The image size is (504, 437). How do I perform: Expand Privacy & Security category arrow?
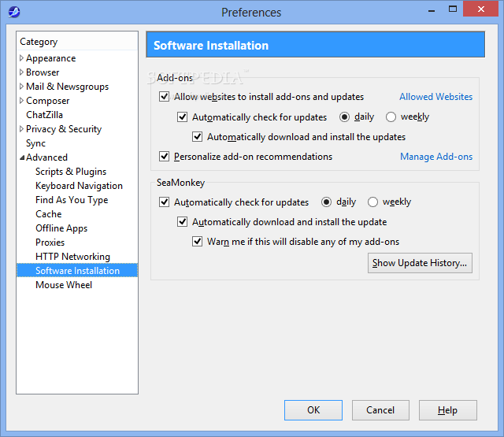(21, 129)
